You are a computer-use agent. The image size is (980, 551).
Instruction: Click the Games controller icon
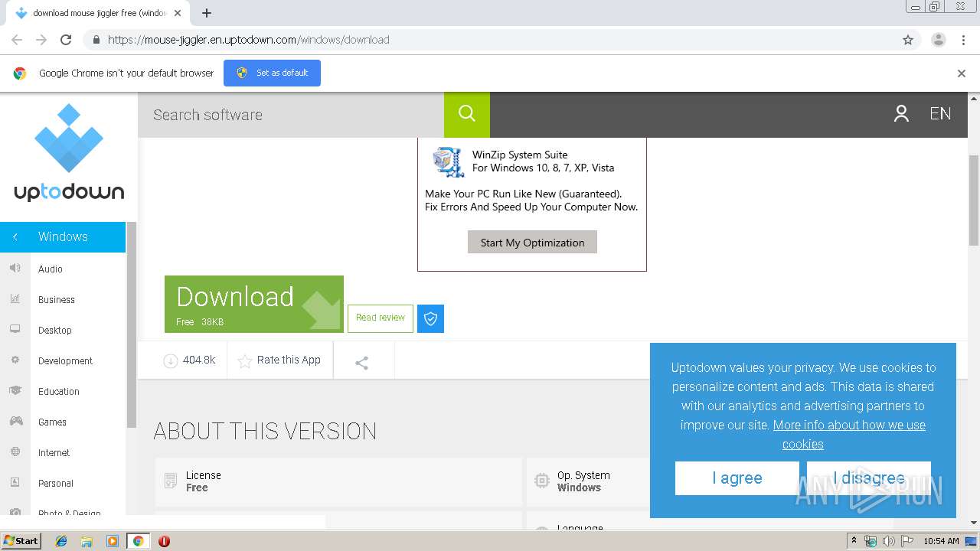pyautogui.click(x=15, y=421)
